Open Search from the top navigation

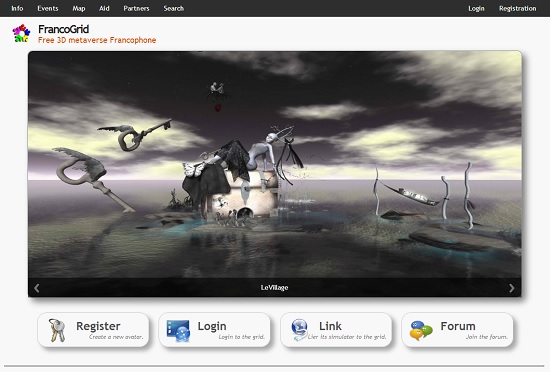(x=174, y=8)
